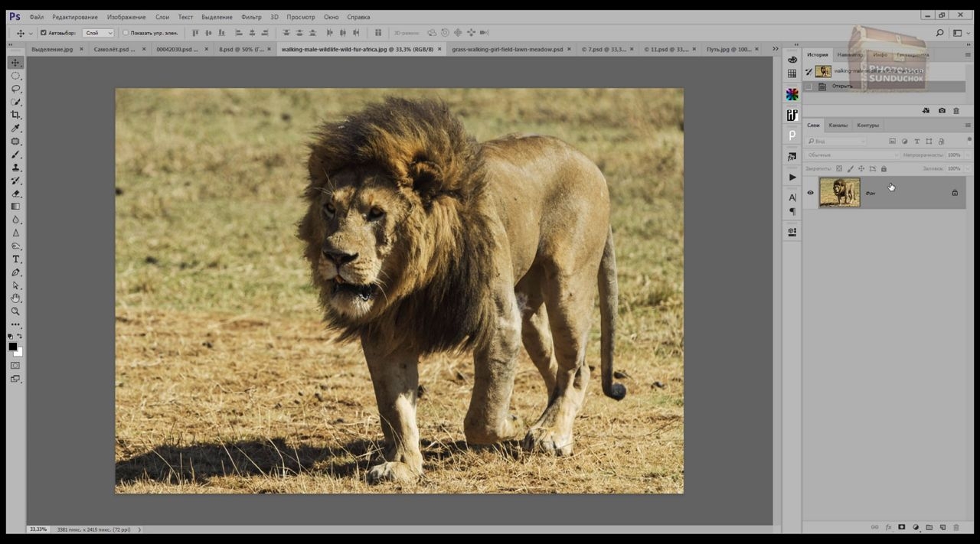The image size is (980, 544).
Task: Toggle Quick Mask mode icon
Action: (x=15, y=366)
